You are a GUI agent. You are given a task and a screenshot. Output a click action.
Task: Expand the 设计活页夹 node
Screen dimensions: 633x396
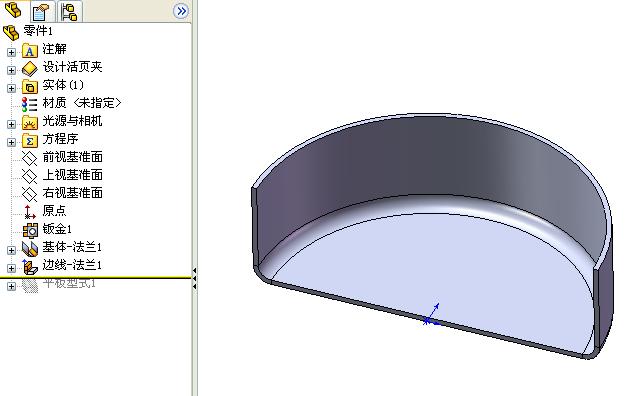pyautogui.click(x=11, y=70)
